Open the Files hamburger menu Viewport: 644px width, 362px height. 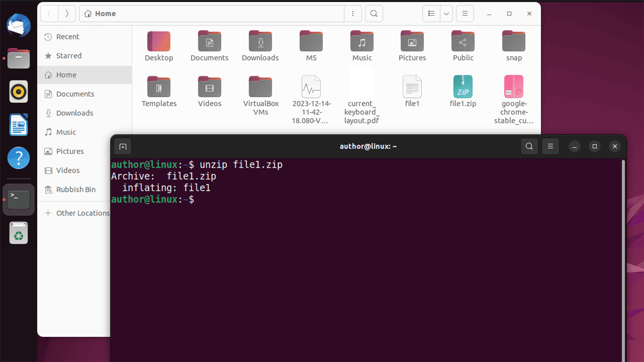464,14
